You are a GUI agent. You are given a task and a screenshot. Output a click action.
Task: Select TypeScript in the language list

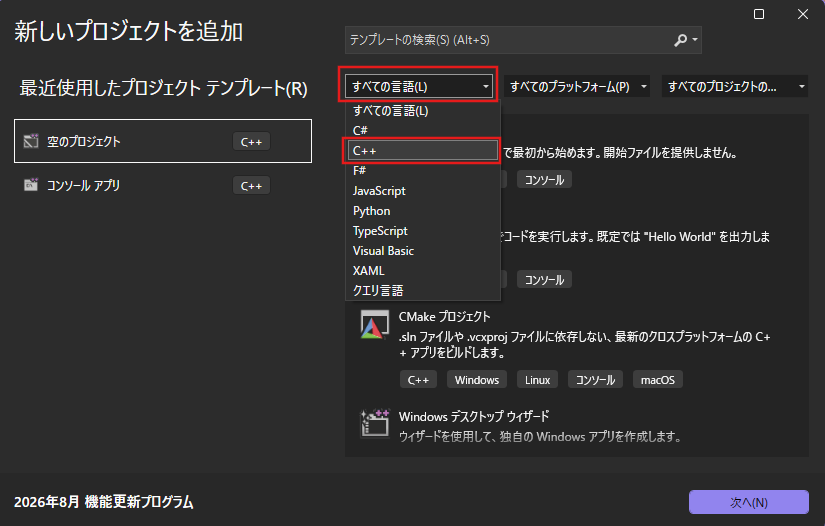point(422,230)
